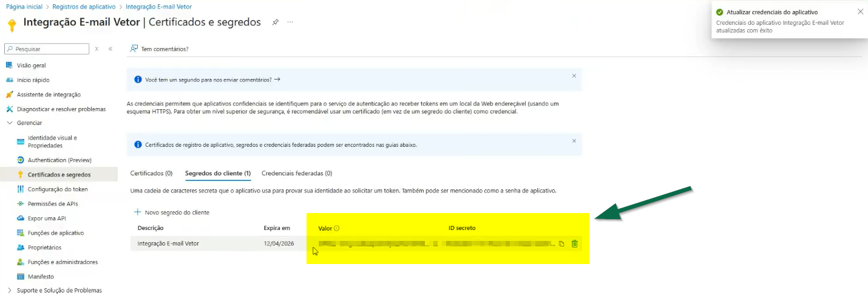
Task: Open Permissões de APIs icon
Action: [x=21, y=204]
